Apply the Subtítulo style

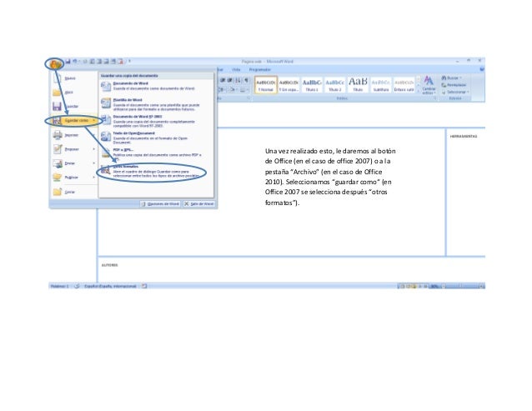coord(381,85)
